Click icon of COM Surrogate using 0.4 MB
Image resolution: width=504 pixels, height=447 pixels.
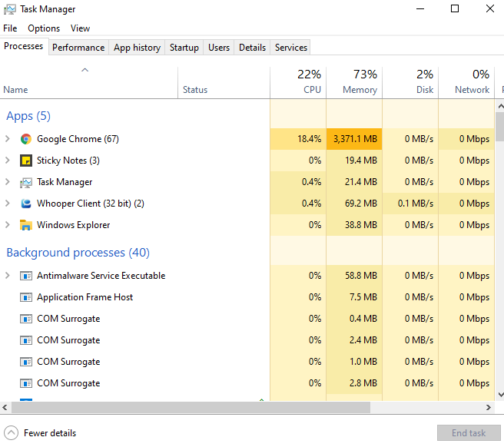click(25, 319)
